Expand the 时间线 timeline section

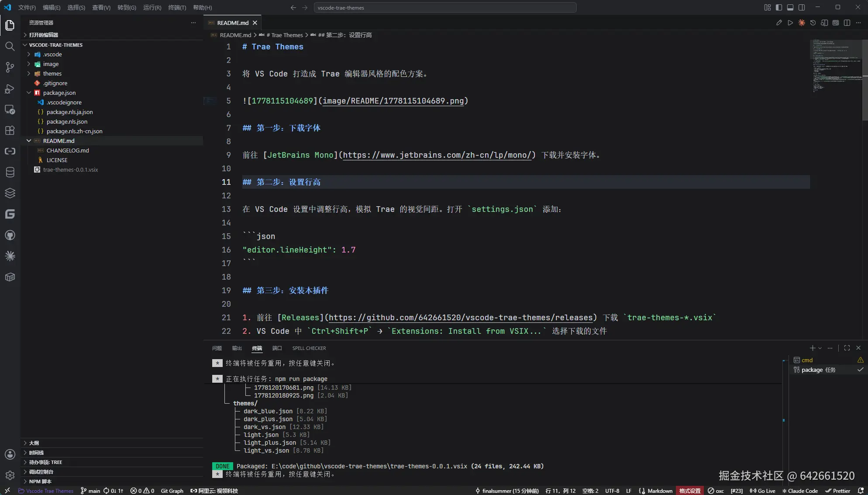(x=112, y=453)
